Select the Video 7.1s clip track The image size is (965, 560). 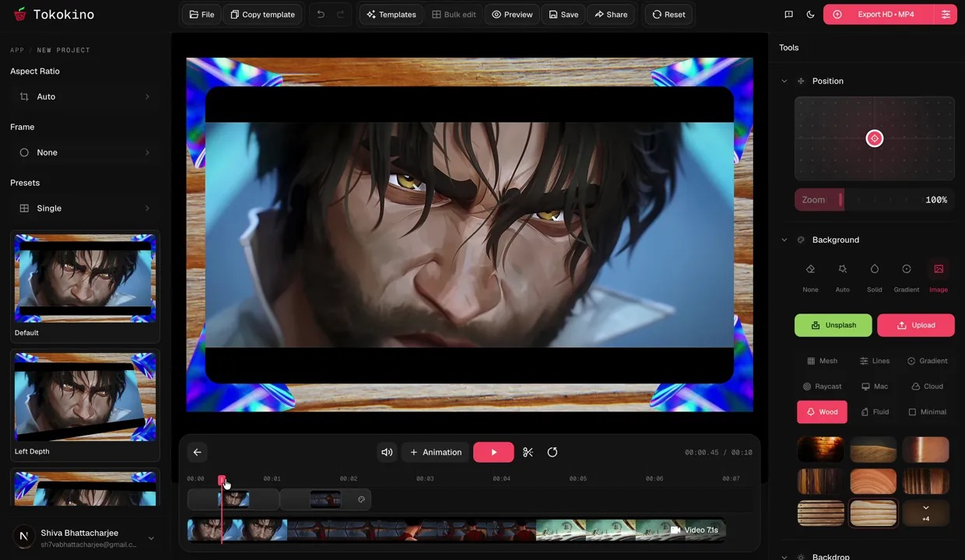point(456,530)
